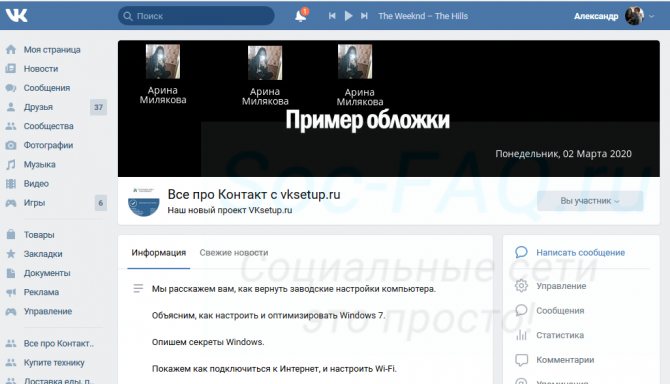This screenshot has width=670, height=384.
Task: Open Товары section
Action: (39, 235)
